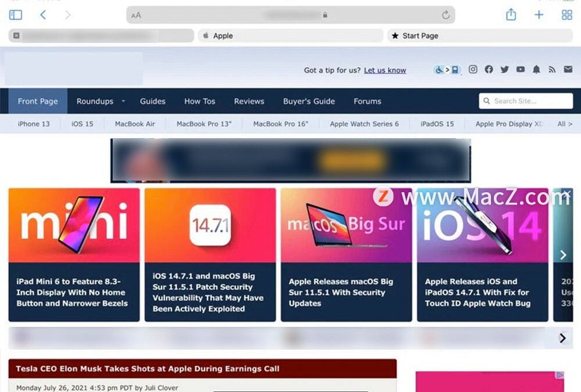The height and width of the screenshot is (392, 581).
Task: Open author Juli Clover's byline
Action: 161,387
